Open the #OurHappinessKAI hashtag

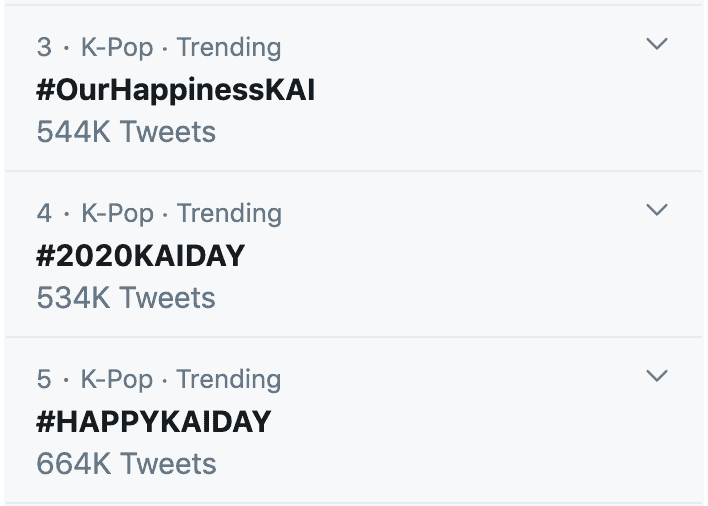[175, 89]
